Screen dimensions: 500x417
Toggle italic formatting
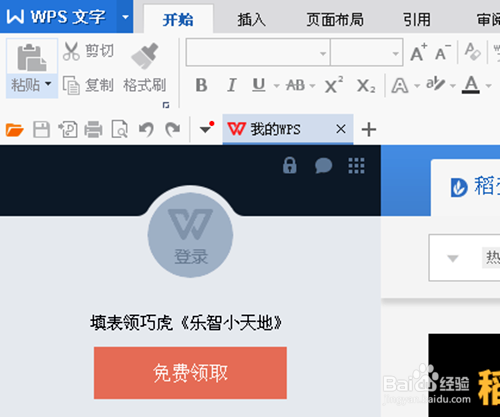click(232, 85)
